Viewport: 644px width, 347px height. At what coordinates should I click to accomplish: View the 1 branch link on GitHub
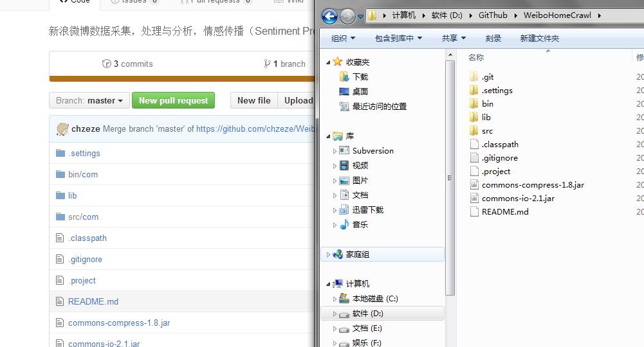click(284, 64)
